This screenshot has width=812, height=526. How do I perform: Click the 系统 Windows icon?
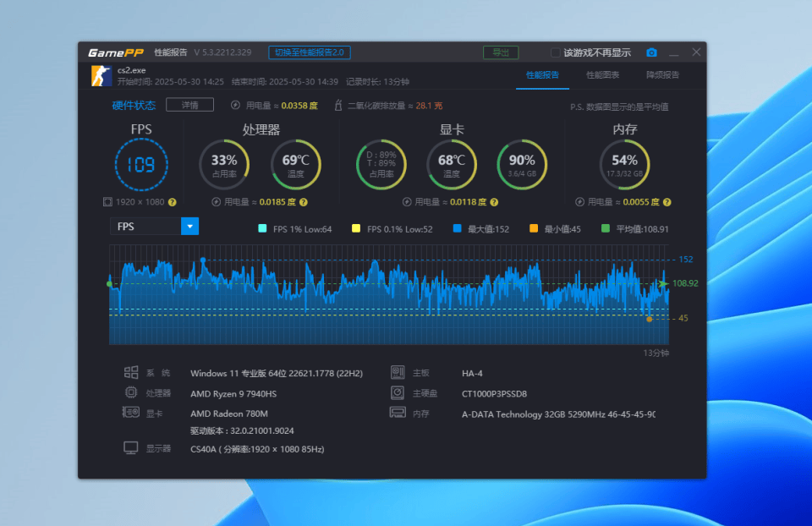[131, 372]
